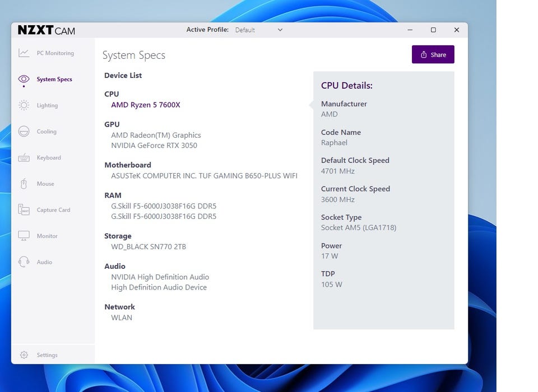The width and height of the screenshot is (538, 392).
Task: Select the Monitor icon in sidebar
Action: tap(24, 236)
